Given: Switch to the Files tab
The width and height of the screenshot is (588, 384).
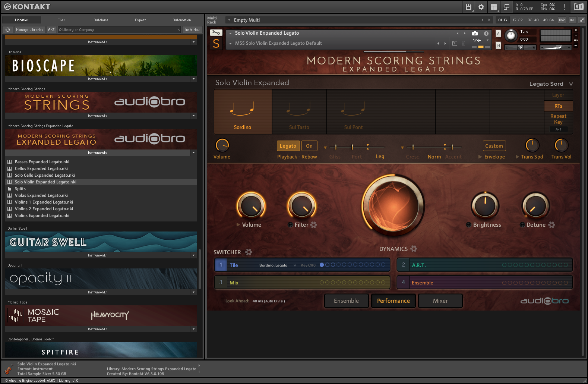Looking at the screenshot, I should (61, 20).
